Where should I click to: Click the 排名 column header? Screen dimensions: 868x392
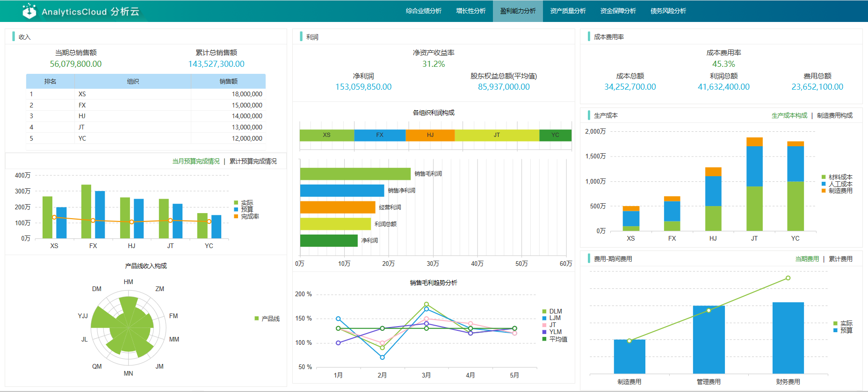click(x=50, y=81)
